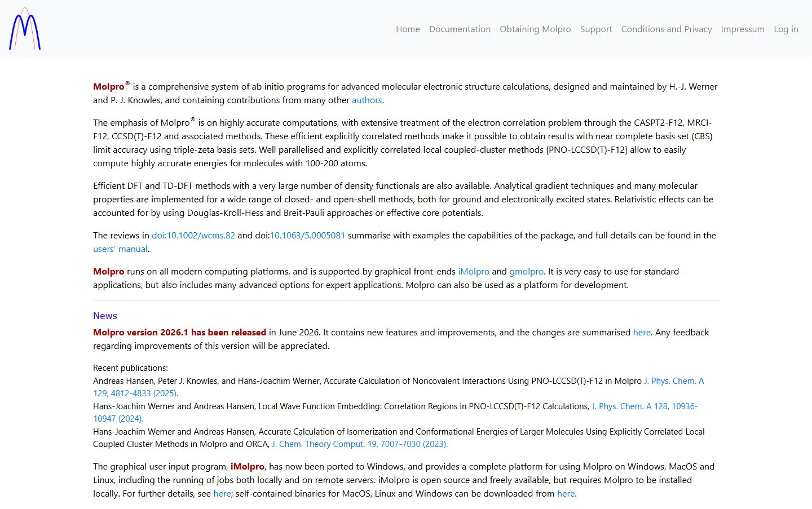Screen dimensions: 812x509
Task: Go to Obtaining Molpro page
Action: click(535, 29)
